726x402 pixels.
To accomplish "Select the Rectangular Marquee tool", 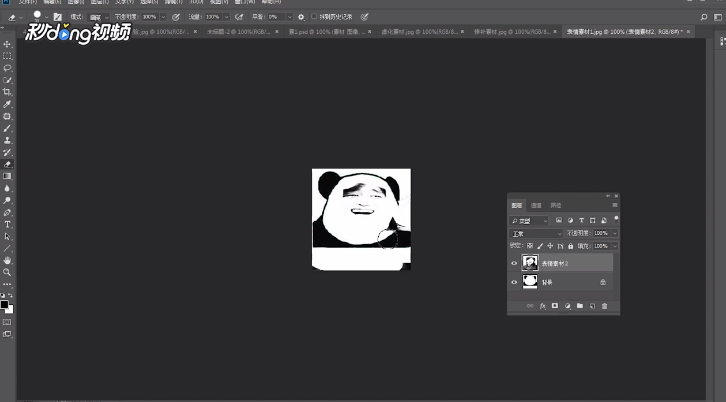I will pos(7,56).
